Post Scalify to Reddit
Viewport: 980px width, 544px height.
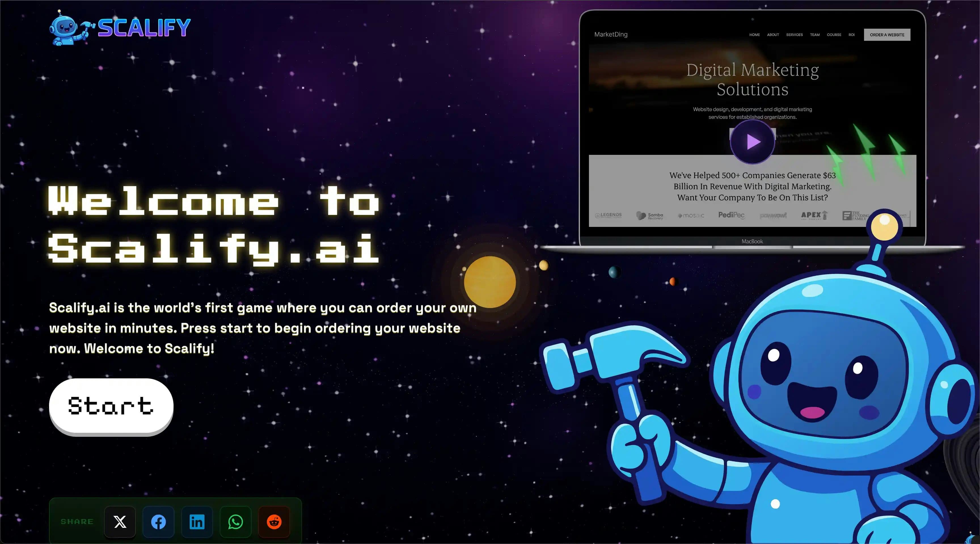(274, 522)
